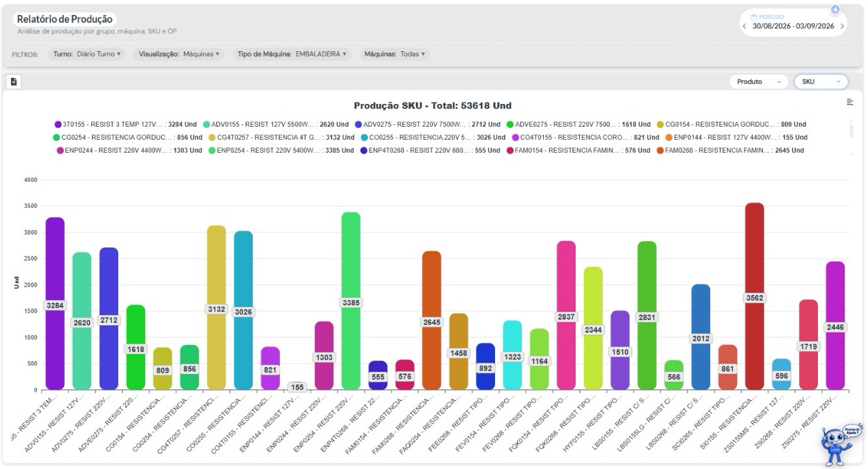Click the chart title Produção SKU - Total: 53618 Und
Screen dimensions: 868x469
tap(433, 105)
